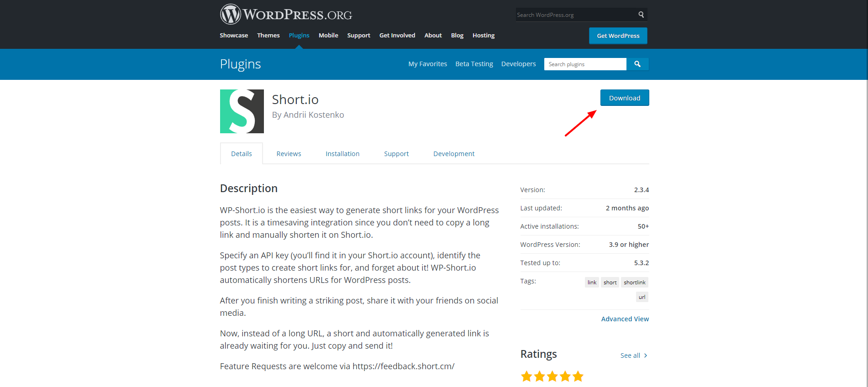868x387 pixels.
Task: Click the Get WordPress button
Action: [618, 36]
